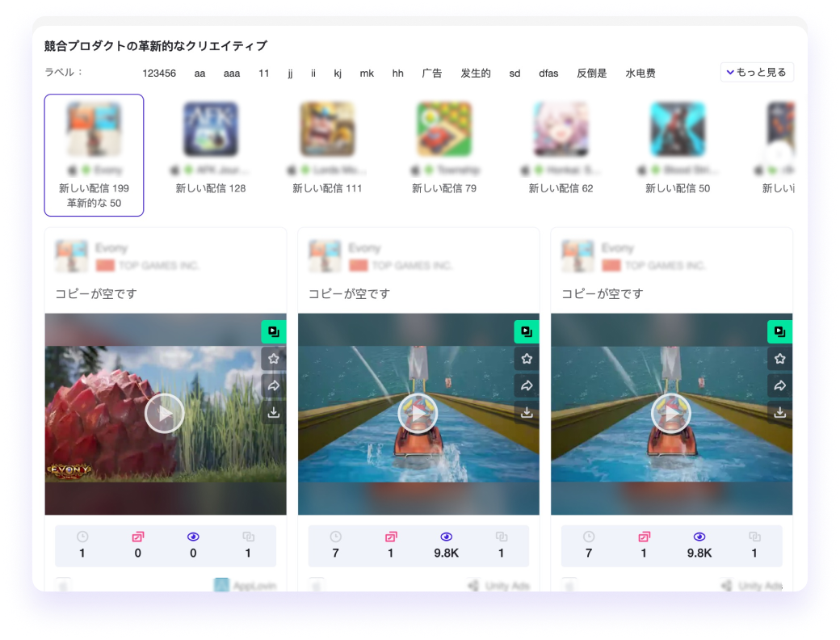Image resolution: width=840 pixels, height=640 pixels.
Task: Choose the 水电费 label
Action: pyautogui.click(x=640, y=74)
